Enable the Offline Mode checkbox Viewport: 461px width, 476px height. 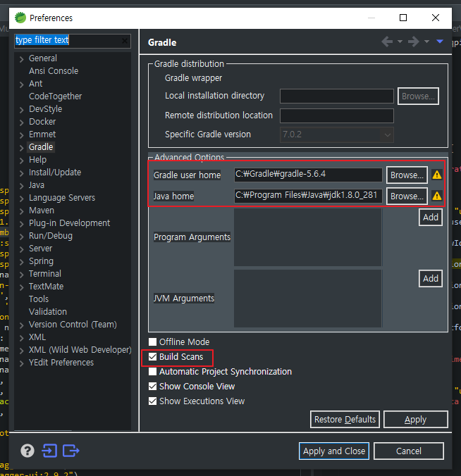152,342
